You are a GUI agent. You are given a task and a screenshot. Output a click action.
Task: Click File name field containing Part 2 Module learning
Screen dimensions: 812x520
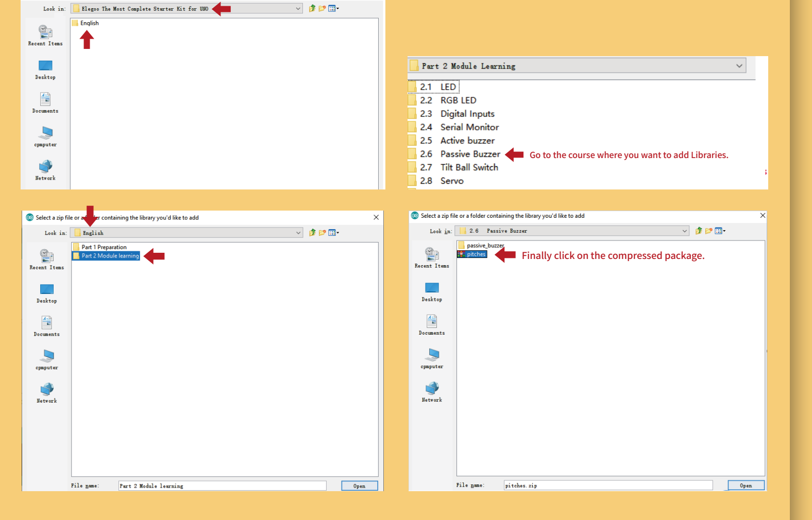223,486
